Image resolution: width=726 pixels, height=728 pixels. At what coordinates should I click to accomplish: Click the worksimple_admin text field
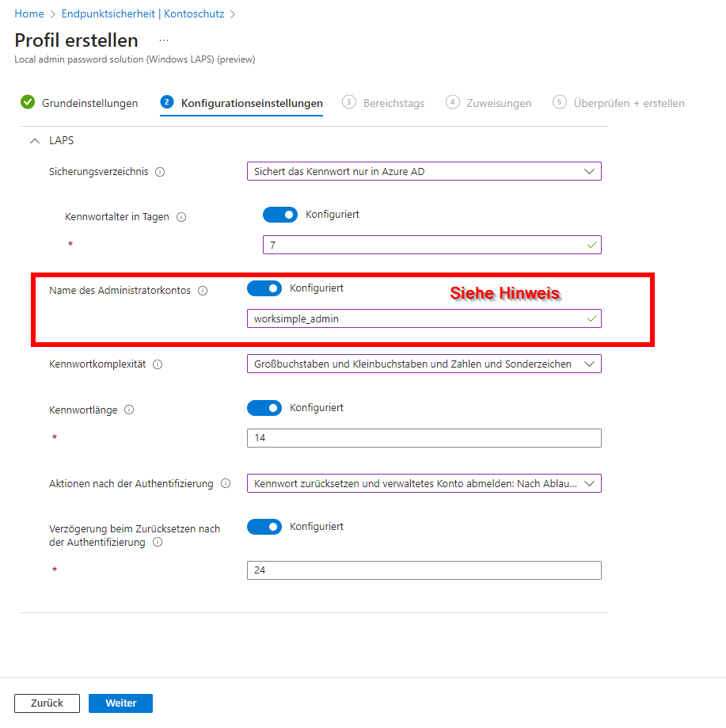click(424, 318)
